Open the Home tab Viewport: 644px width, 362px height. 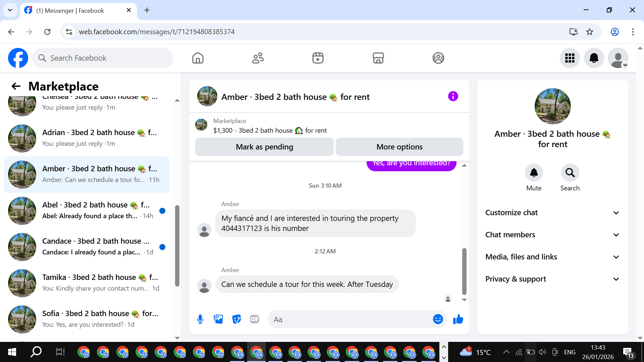198,58
